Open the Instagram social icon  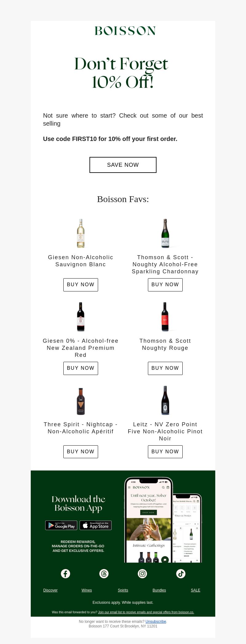(142, 574)
